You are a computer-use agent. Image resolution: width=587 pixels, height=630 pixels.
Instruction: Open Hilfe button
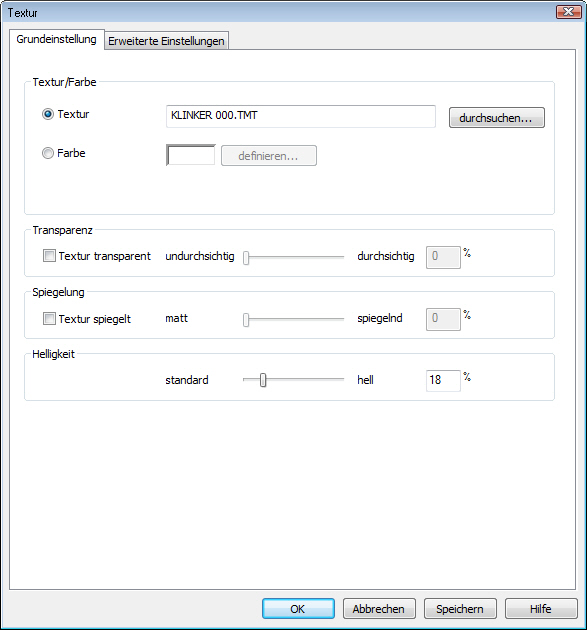[x=541, y=609]
